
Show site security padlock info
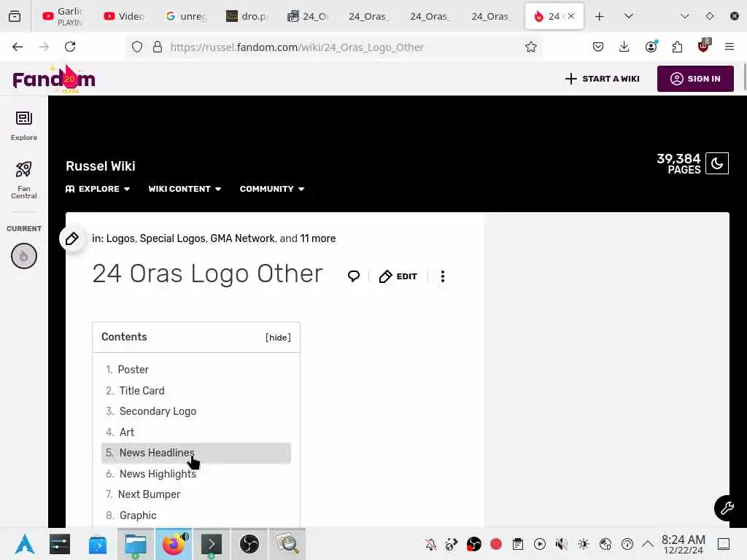[158, 47]
